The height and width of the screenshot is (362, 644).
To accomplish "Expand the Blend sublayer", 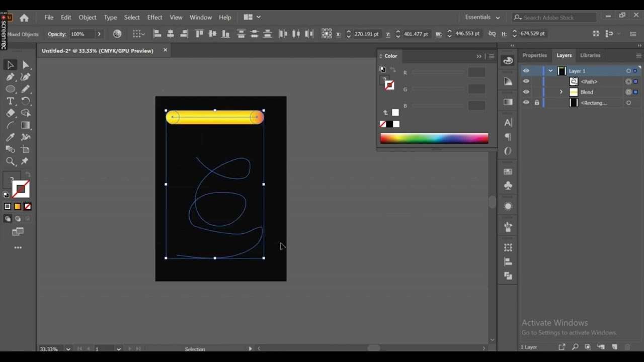I will coord(561,92).
